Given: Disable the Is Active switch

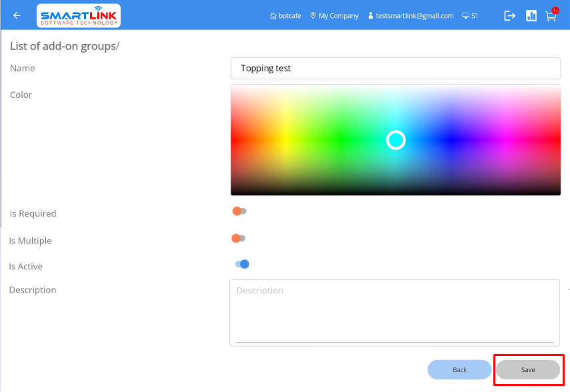Looking at the screenshot, I should 242,264.
